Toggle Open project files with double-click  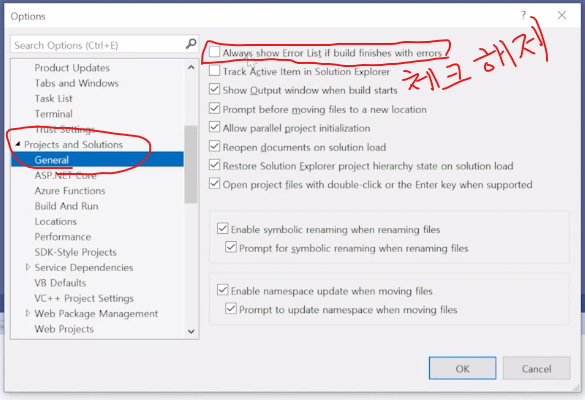coord(214,184)
